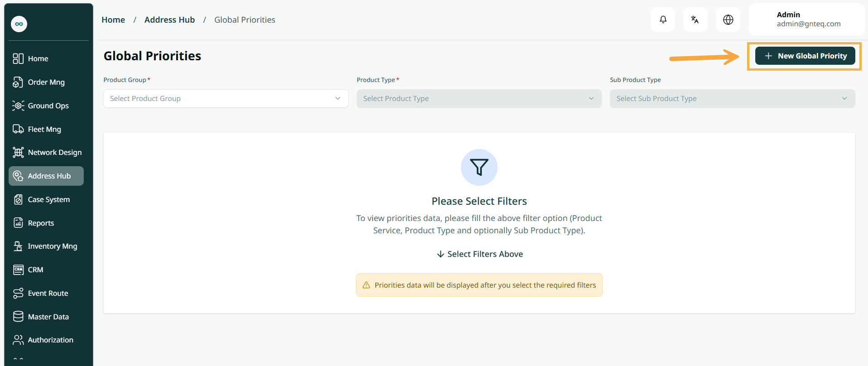Viewport: 868px width, 366px height.
Task: Follow the Address Hub breadcrumb link
Action: (169, 19)
